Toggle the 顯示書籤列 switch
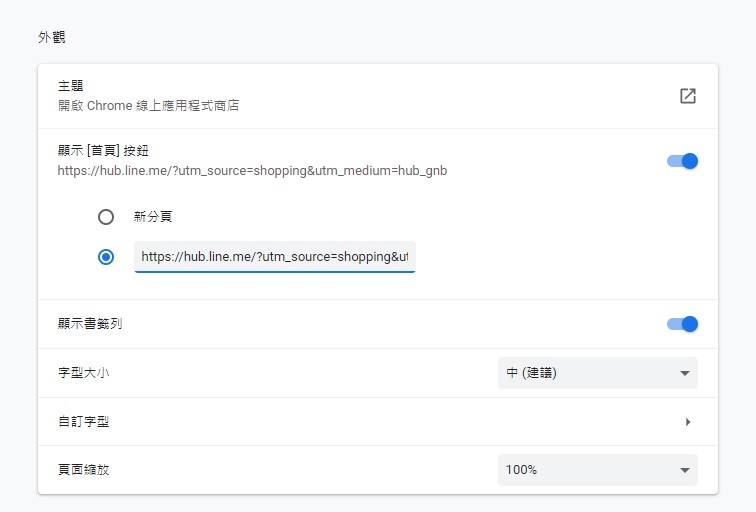The width and height of the screenshot is (756, 512). [682, 324]
